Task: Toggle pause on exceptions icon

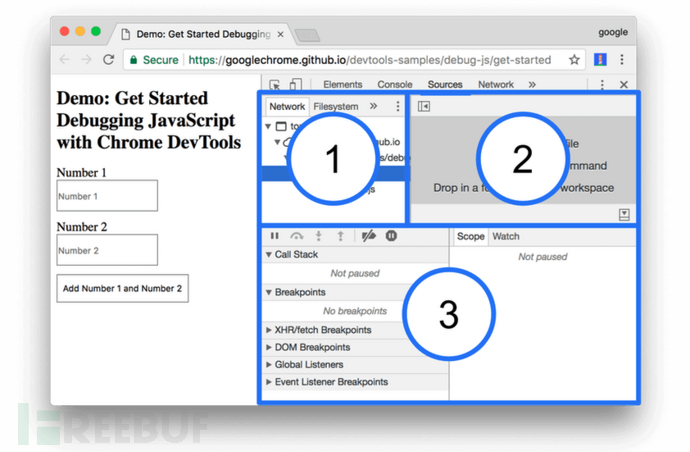Action: click(x=391, y=236)
